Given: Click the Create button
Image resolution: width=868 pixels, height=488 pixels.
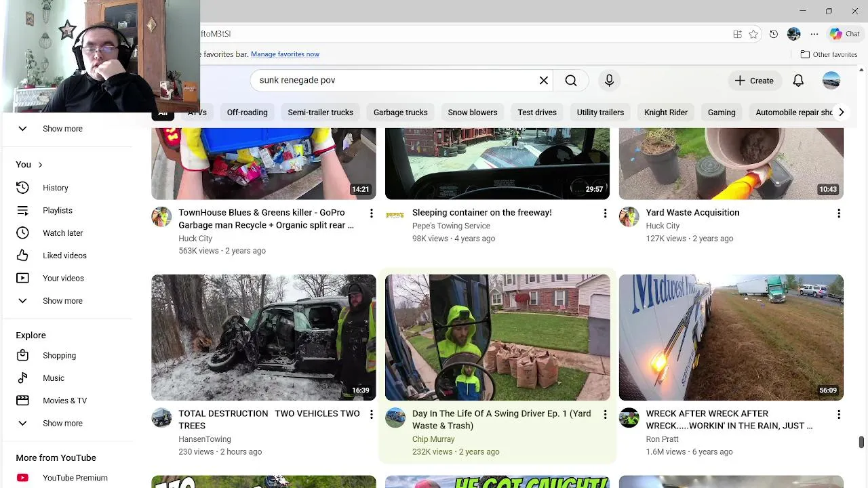Looking at the screenshot, I should [753, 80].
